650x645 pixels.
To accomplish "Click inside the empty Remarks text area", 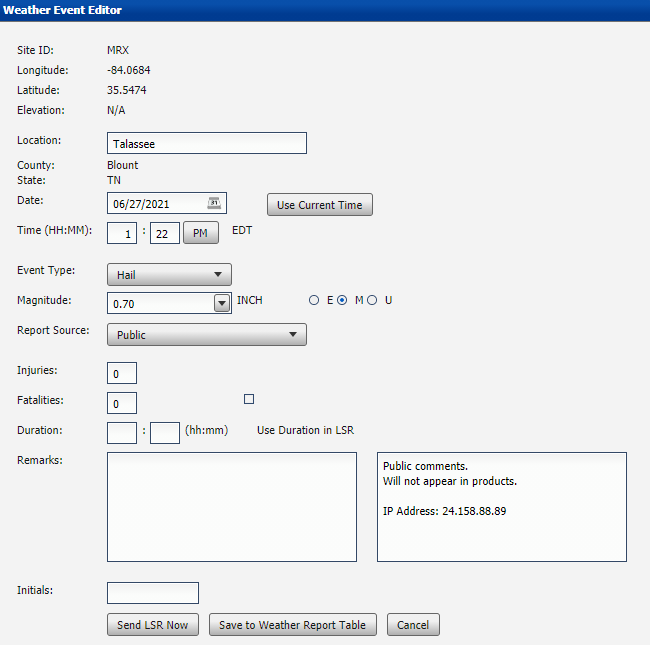I will pos(231,507).
